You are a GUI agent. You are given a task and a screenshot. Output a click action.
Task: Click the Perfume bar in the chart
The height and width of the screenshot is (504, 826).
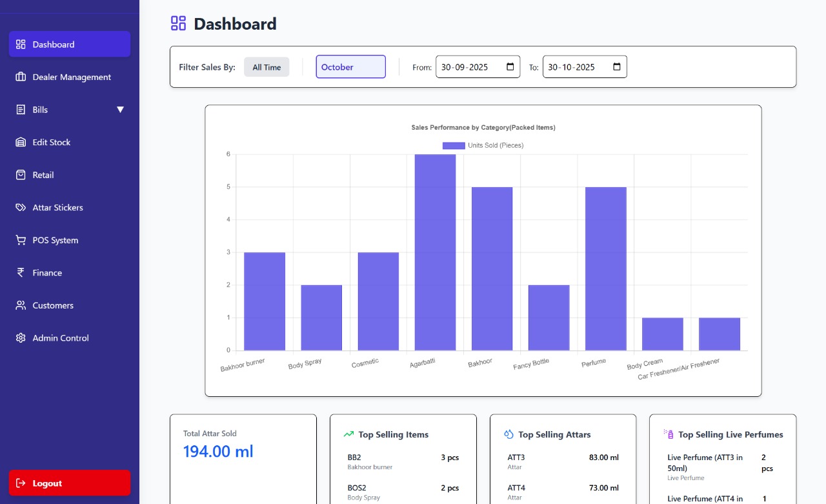[606, 268]
